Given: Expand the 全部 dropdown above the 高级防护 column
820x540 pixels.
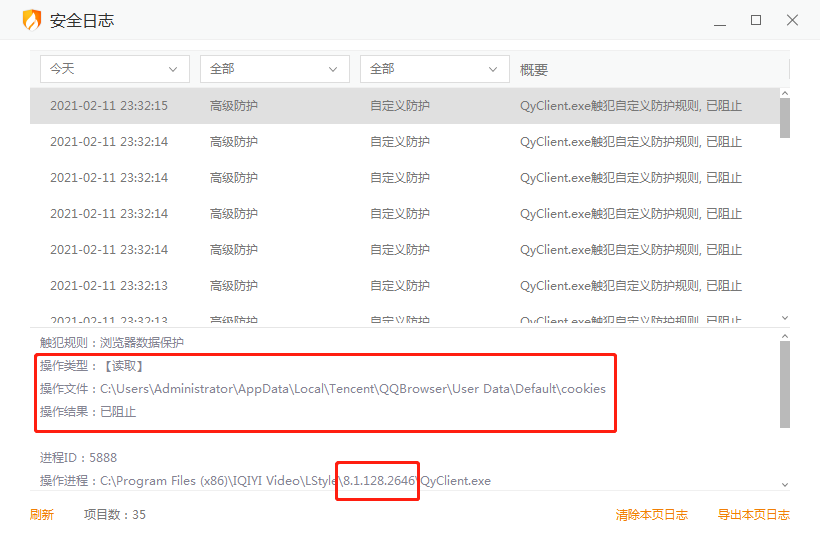Looking at the screenshot, I should (275, 69).
